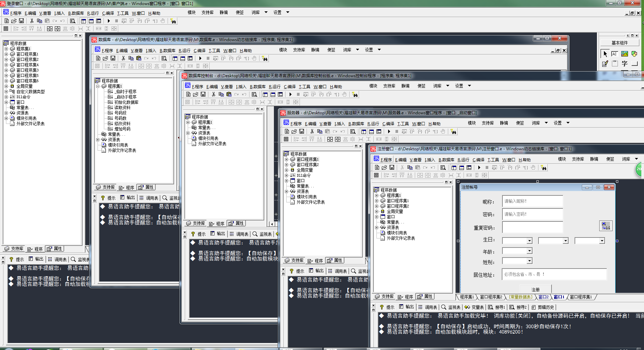
Task: Click Save icon in 数据库 window toolbar
Action: click(x=113, y=58)
